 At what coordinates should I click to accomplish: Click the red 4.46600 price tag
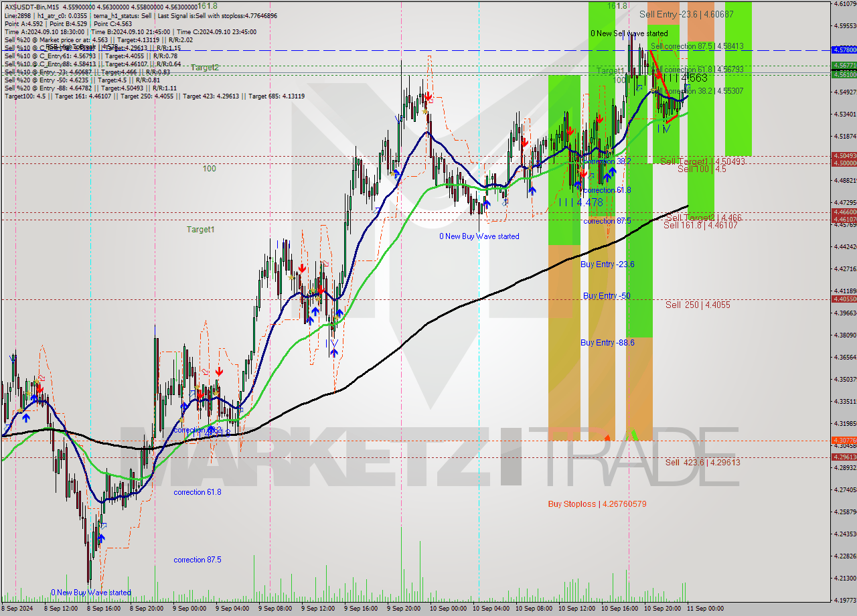coord(843,212)
